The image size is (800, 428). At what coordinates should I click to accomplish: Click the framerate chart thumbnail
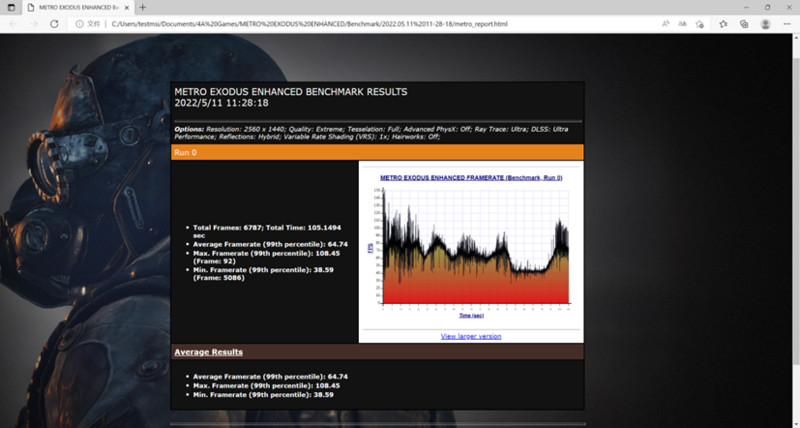pyautogui.click(x=470, y=245)
